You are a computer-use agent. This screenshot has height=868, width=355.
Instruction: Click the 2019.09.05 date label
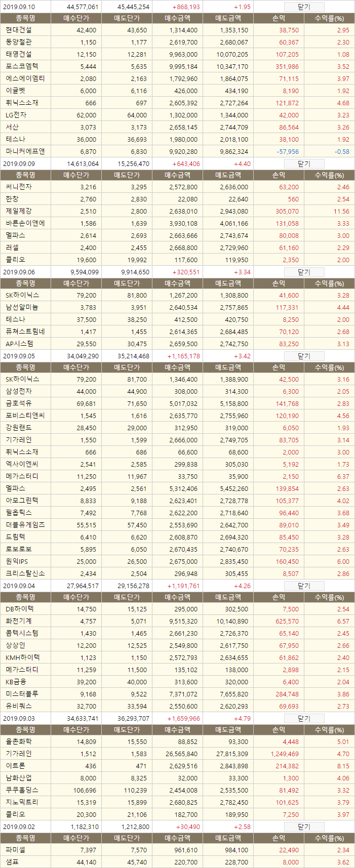(19, 356)
